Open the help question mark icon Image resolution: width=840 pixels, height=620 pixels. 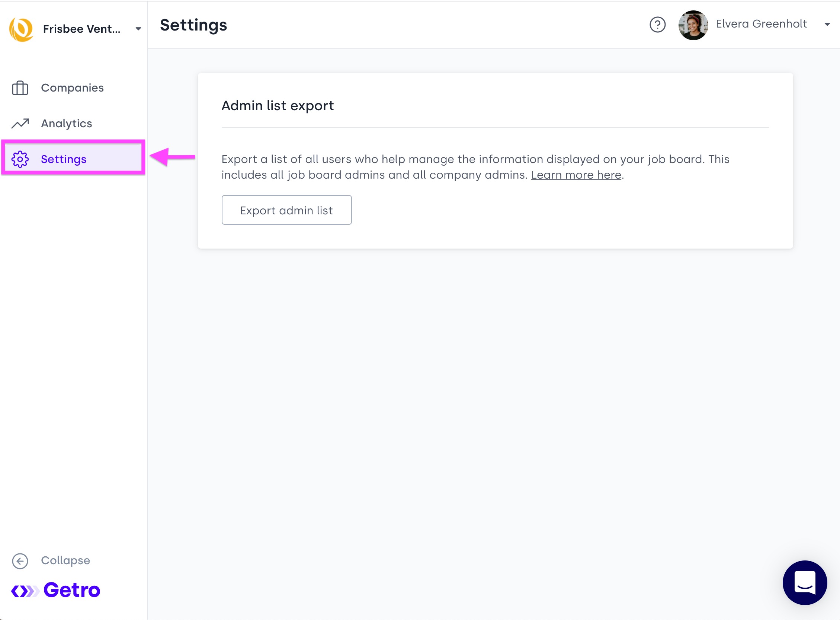(657, 25)
